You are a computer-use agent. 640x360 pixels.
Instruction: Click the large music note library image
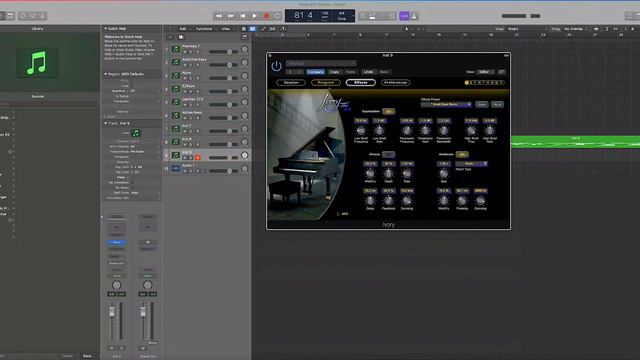point(37,62)
